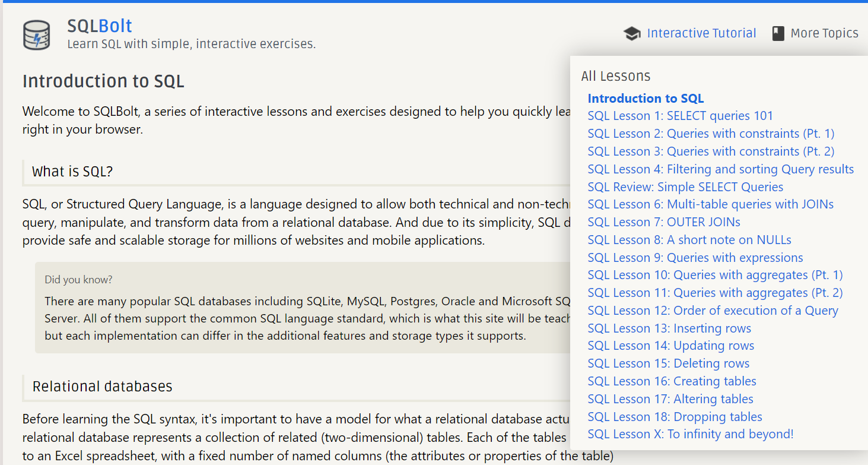Click the SQLBolt site title

click(x=100, y=26)
